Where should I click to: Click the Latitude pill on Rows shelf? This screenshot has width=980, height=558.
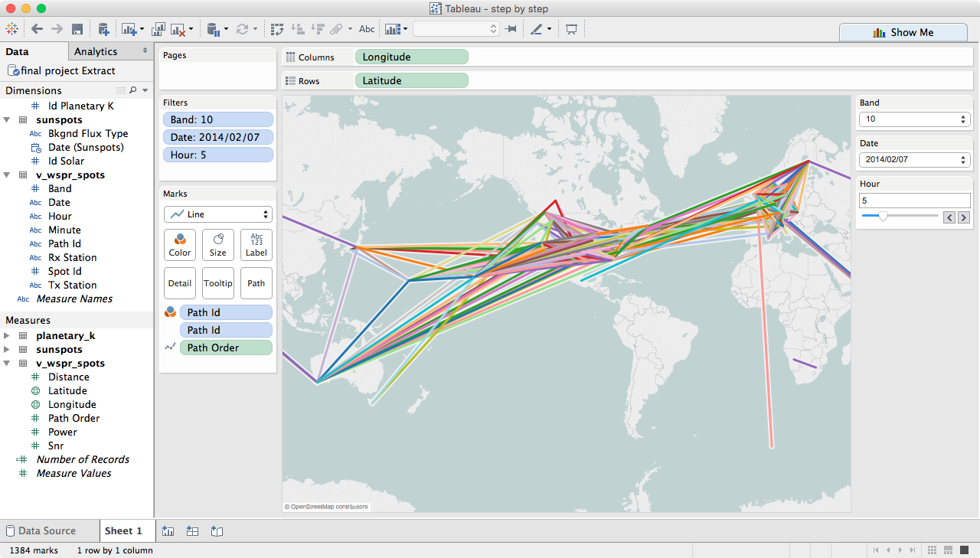point(412,80)
